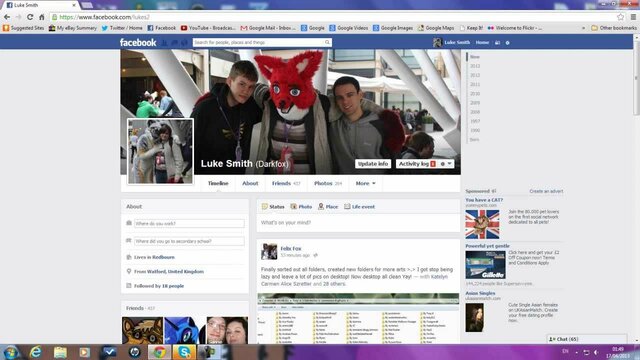Switch to the About tab
Viewport: 640px width, 360px height.
click(x=250, y=183)
